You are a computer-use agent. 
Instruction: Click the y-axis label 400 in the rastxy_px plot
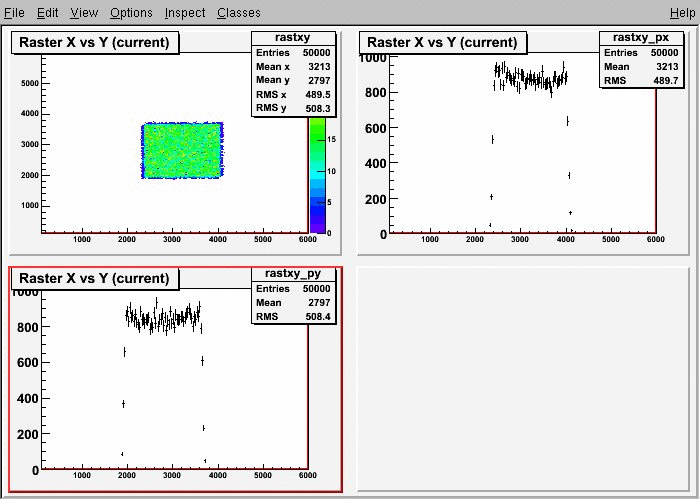pyautogui.click(x=376, y=163)
